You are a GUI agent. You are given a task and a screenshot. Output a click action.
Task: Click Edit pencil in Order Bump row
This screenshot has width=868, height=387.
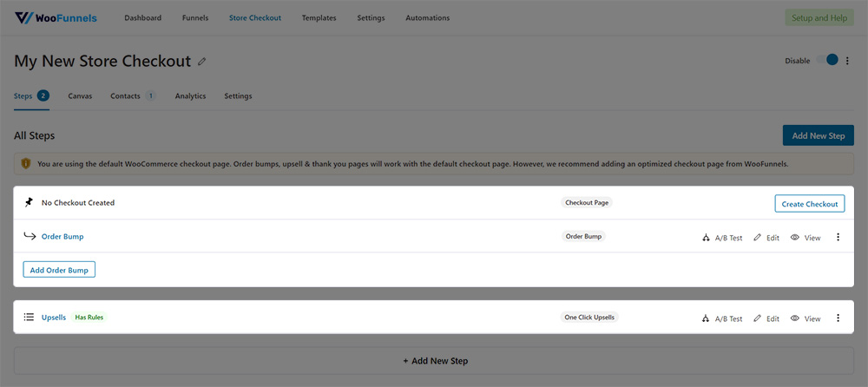[x=757, y=238]
